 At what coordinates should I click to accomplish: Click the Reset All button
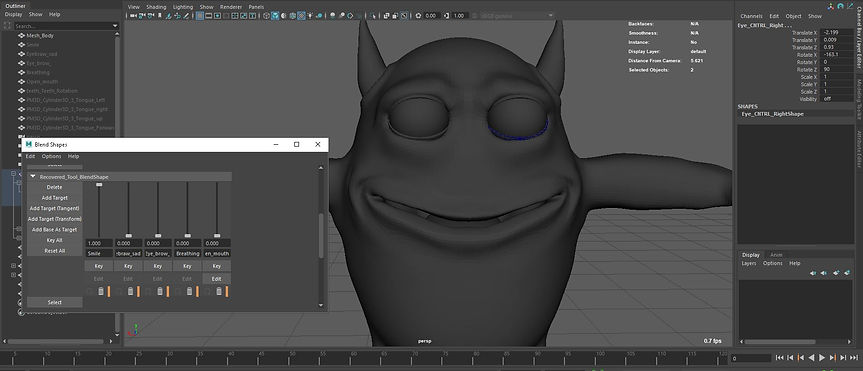pos(54,250)
